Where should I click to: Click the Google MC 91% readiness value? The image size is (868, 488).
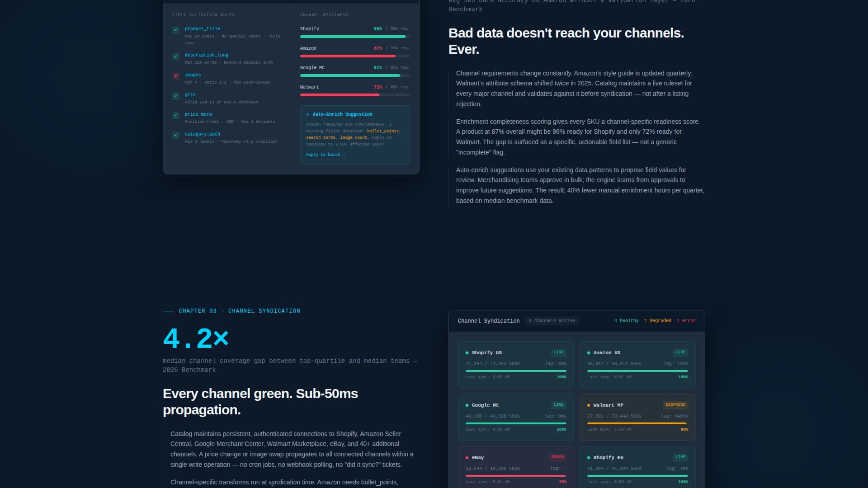(x=378, y=68)
